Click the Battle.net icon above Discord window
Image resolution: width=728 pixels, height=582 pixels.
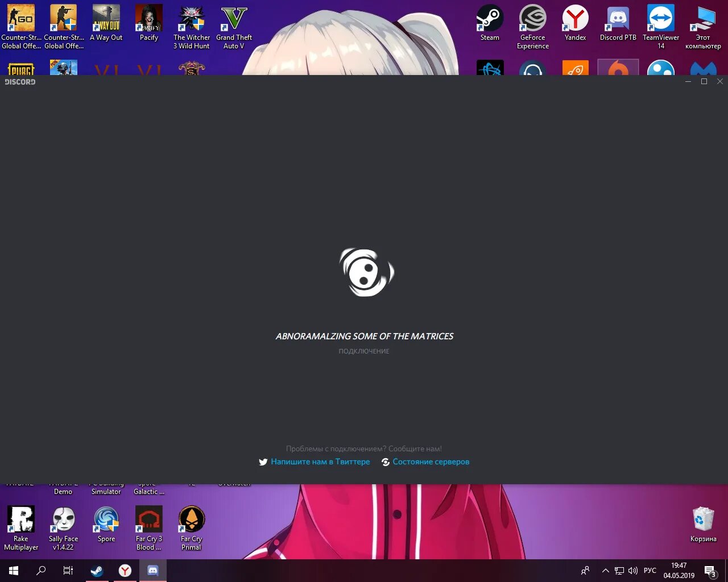(x=490, y=68)
